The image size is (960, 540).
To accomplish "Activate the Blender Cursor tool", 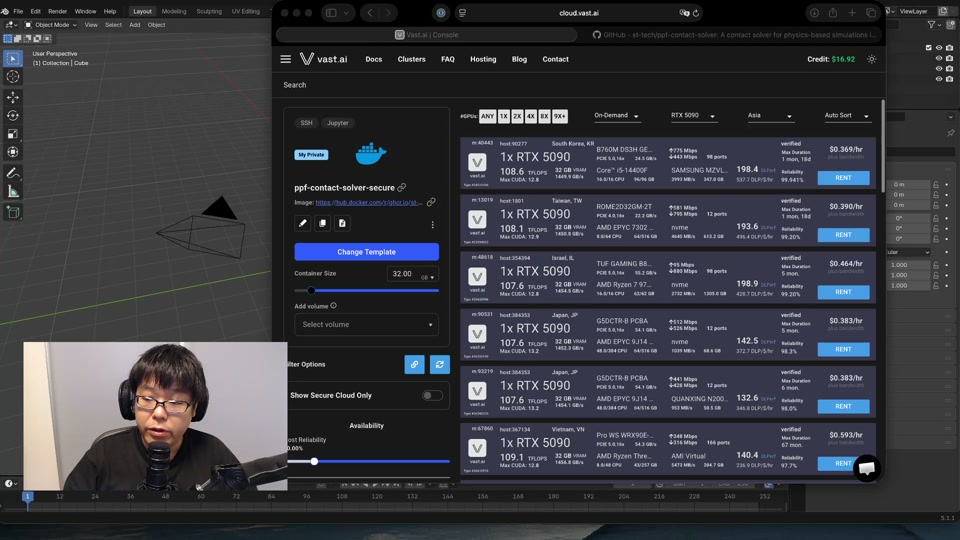I will pos(13,77).
